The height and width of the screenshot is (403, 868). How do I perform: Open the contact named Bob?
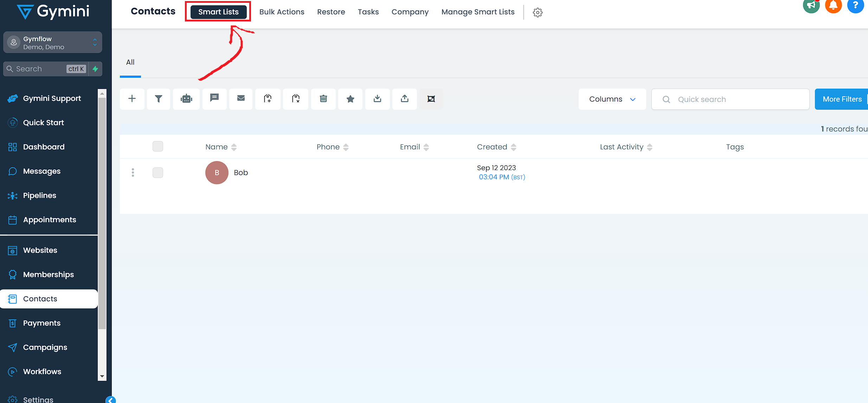[x=241, y=173]
